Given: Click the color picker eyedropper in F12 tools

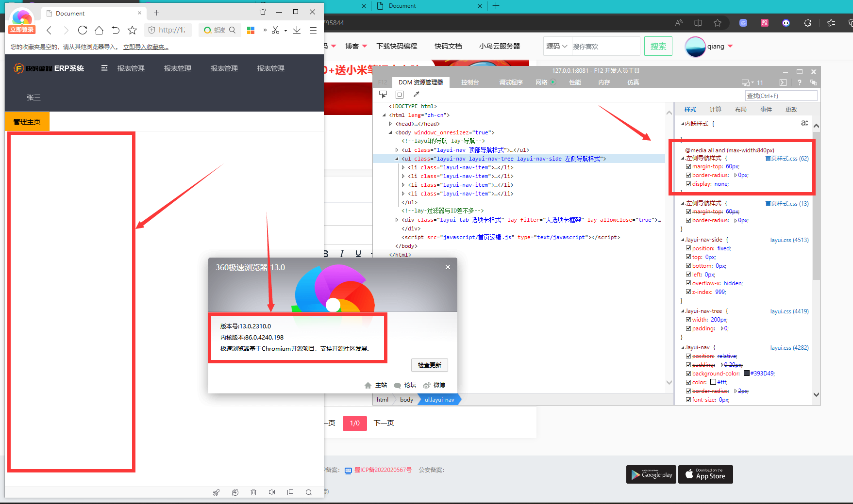Looking at the screenshot, I should (x=416, y=94).
